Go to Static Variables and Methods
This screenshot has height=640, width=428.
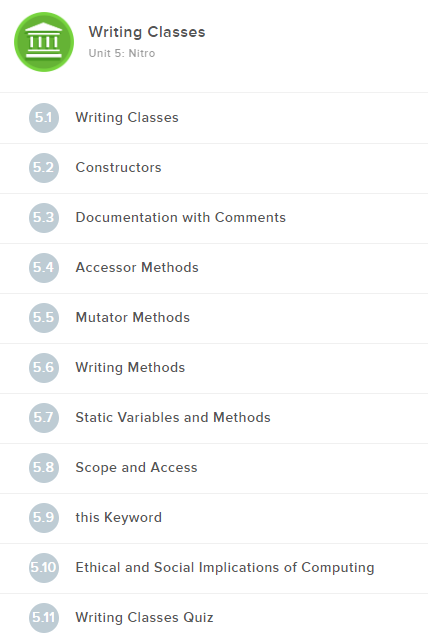click(214, 418)
